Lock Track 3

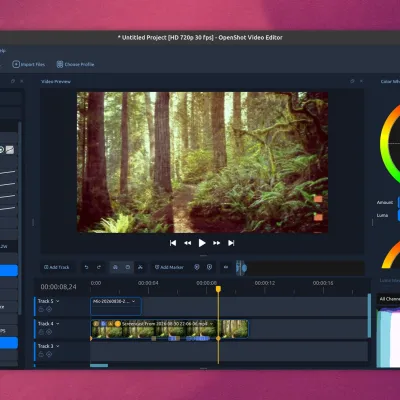point(41,354)
